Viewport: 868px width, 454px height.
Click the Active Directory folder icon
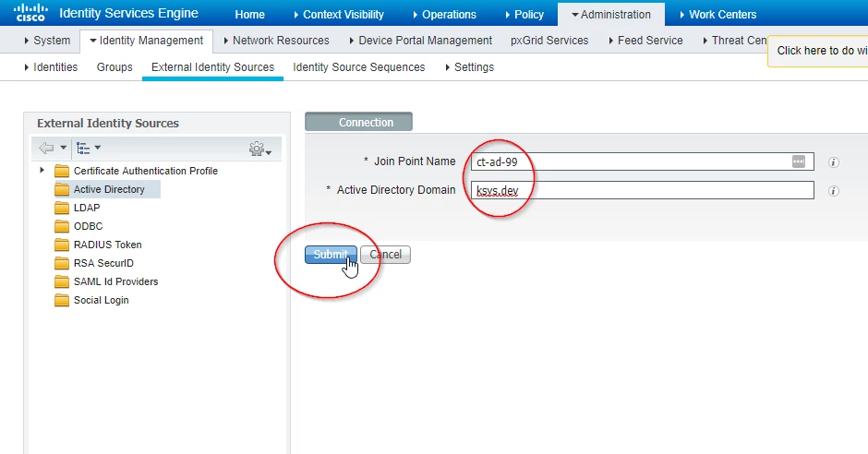coord(62,190)
